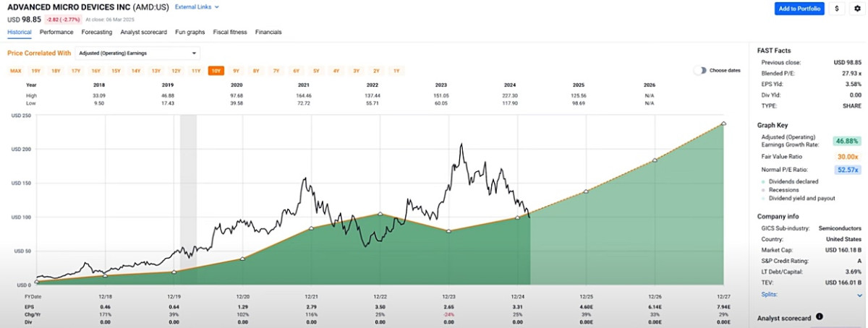The width and height of the screenshot is (868, 328).
Task: Select the 7Y time range
Action: tap(276, 71)
